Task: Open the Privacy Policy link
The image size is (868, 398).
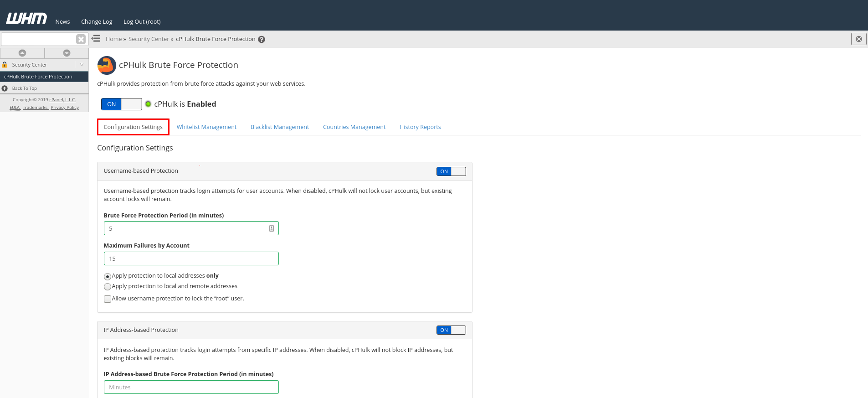Action: [65, 108]
